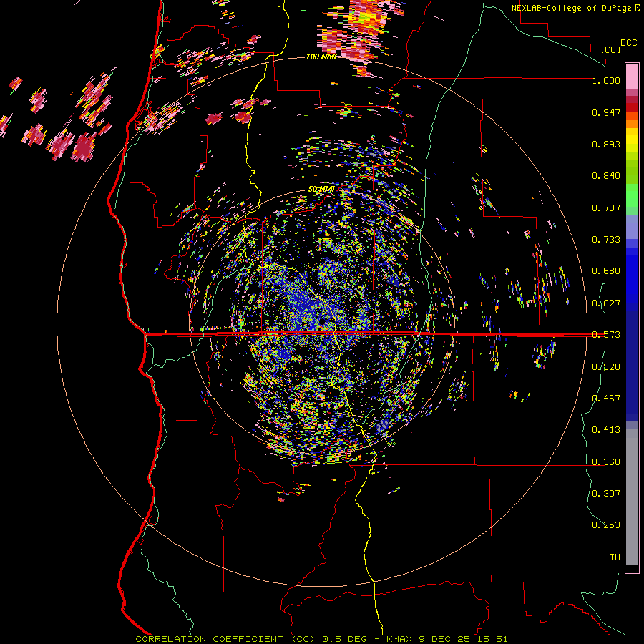Click the 0.680 scale value
The image size is (644, 644).
pos(606,271)
